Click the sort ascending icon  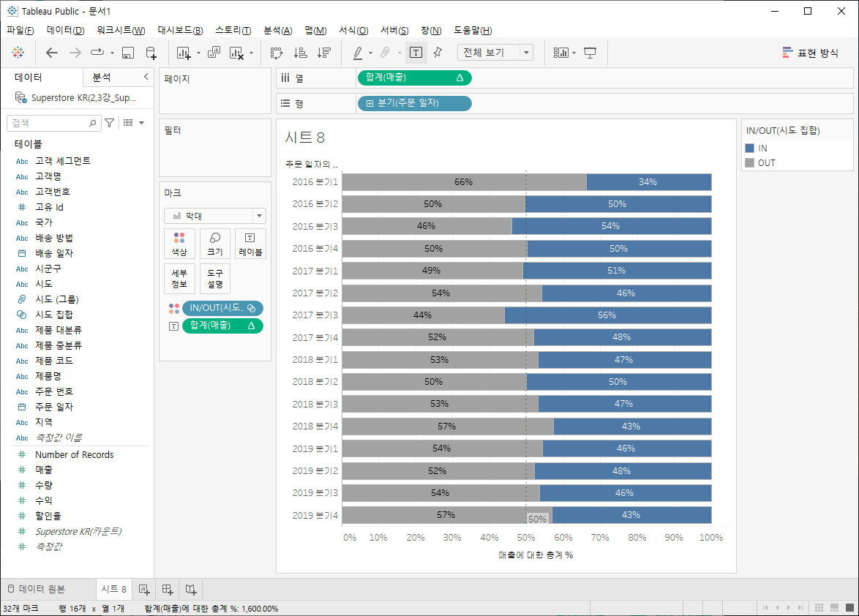pos(300,53)
